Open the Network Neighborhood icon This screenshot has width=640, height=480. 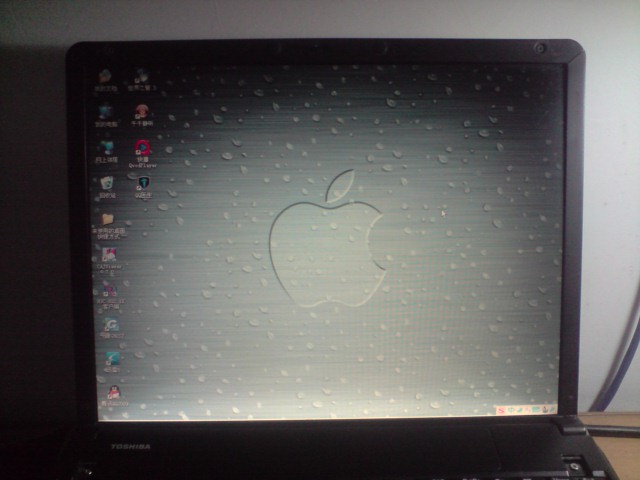tap(106, 151)
